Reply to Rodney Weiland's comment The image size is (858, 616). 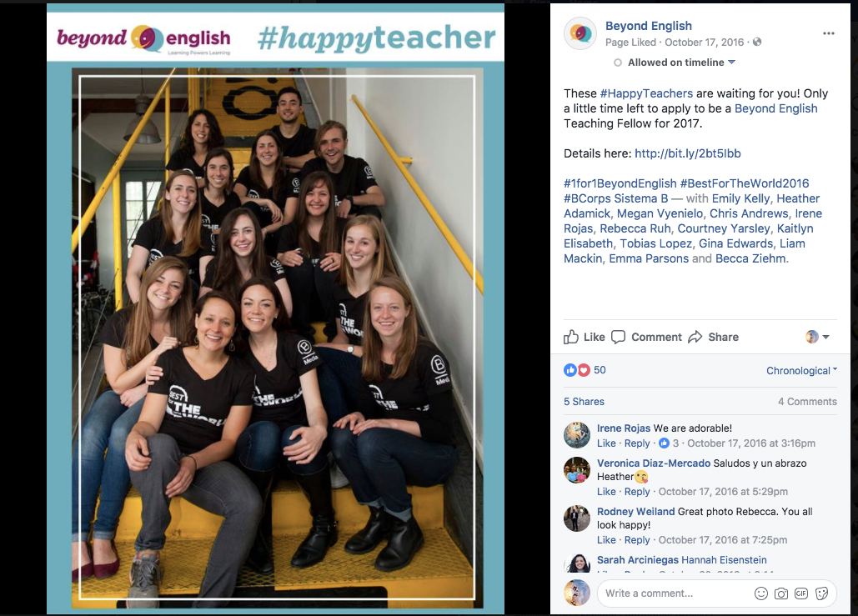click(x=637, y=540)
